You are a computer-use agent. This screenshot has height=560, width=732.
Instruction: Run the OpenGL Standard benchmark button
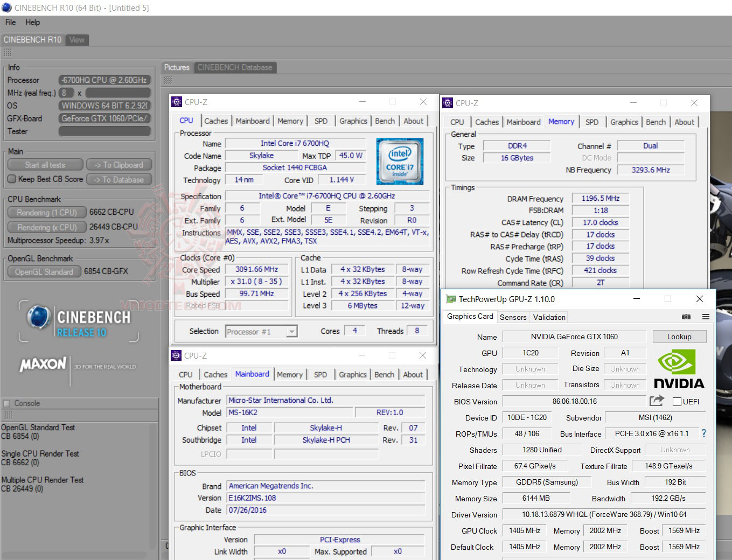point(44,272)
